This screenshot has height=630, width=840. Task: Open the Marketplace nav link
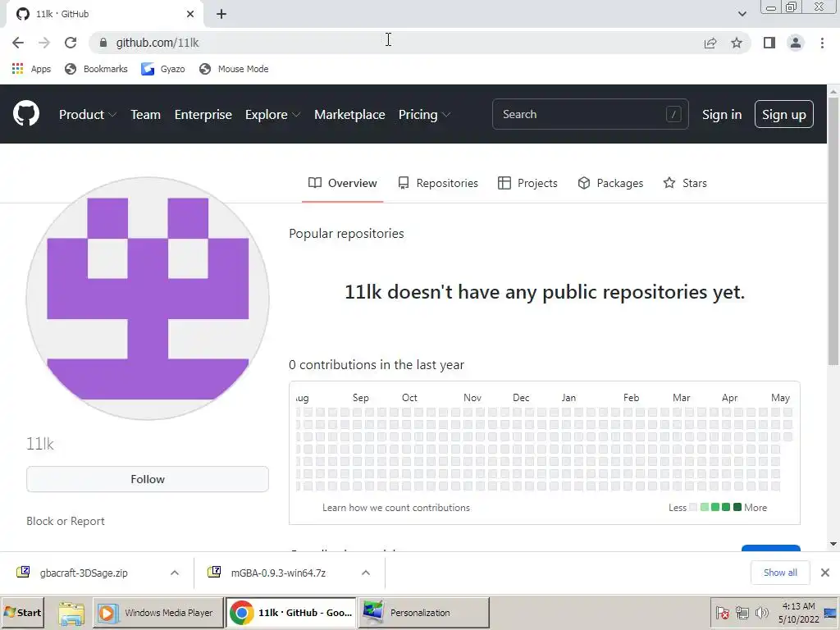(x=349, y=115)
